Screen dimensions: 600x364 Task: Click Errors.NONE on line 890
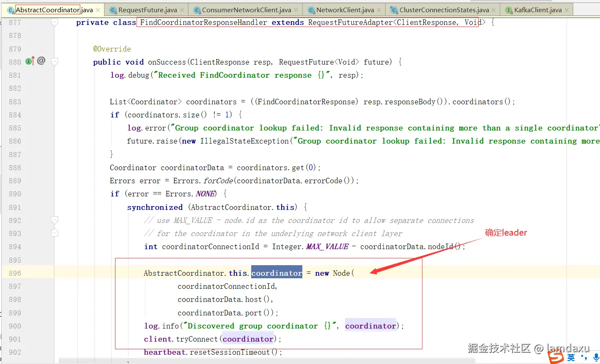point(190,194)
